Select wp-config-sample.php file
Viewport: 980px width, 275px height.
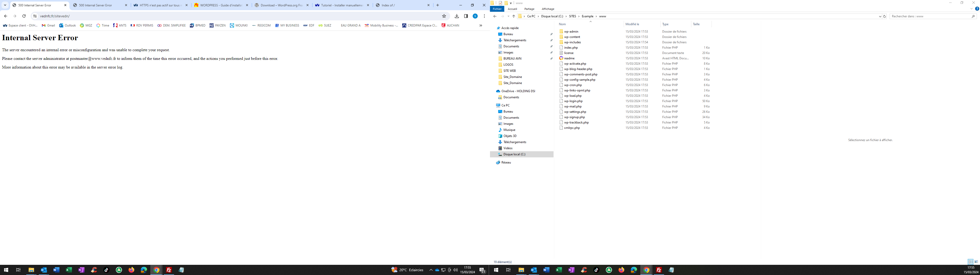[x=579, y=80]
